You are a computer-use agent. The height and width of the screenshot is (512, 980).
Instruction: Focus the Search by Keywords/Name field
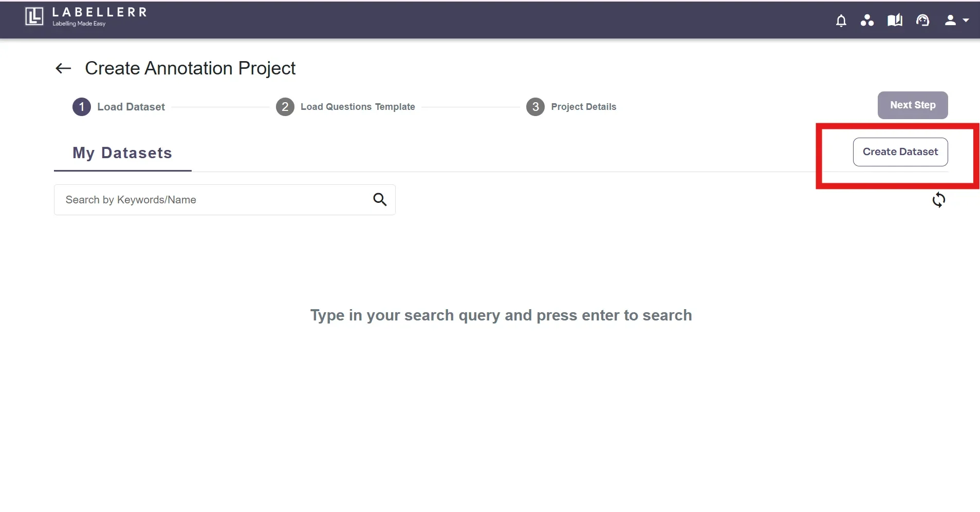(225, 200)
